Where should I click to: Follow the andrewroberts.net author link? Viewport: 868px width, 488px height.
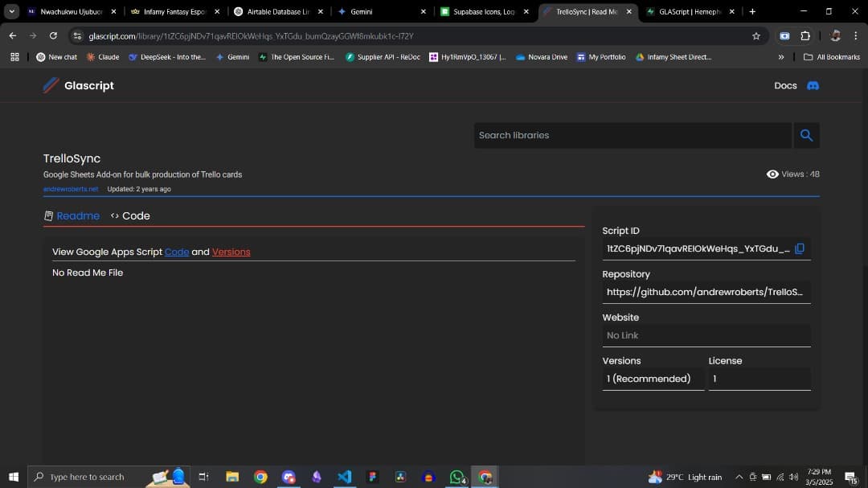click(x=71, y=189)
